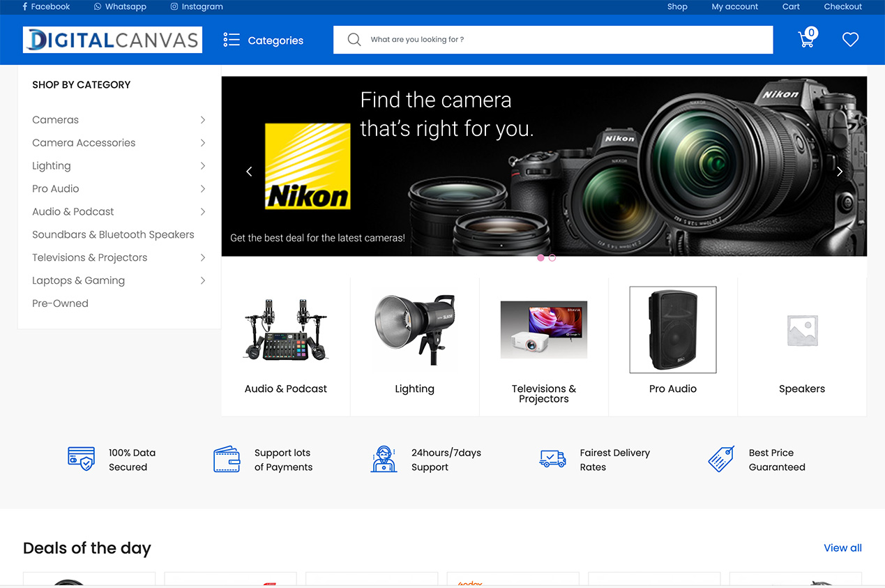Screen dimensions: 885x588
Task: Switch to the second slide dot
Action: 552,257
